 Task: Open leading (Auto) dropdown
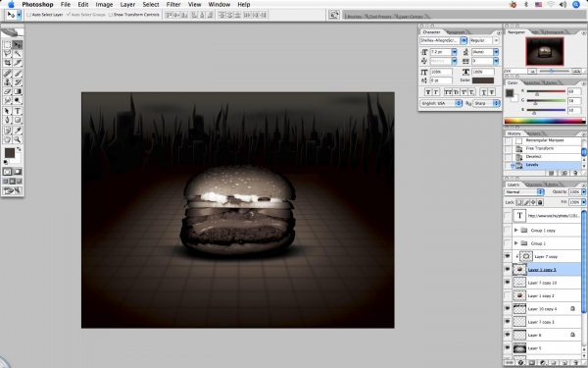[496, 52]
